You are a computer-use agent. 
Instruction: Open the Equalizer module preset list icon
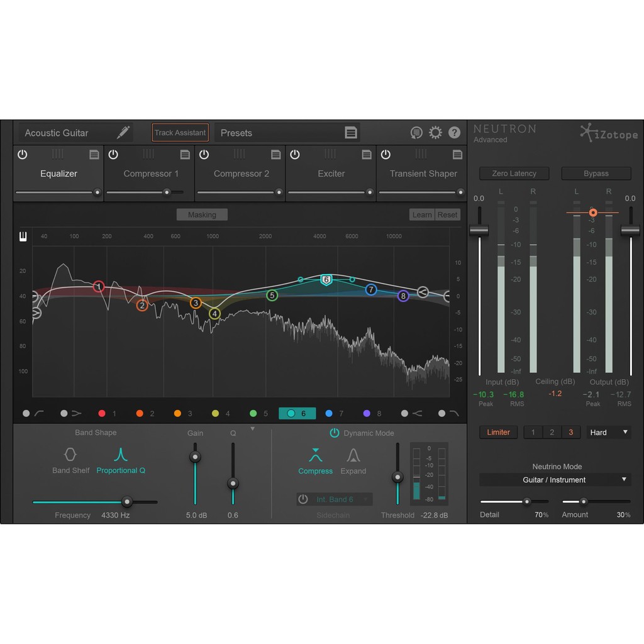(x=94, y=155)
